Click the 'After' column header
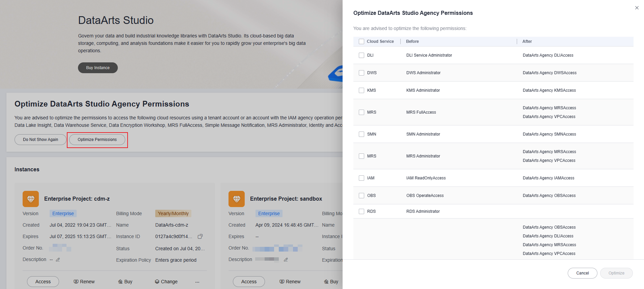The image size is (644, 289). pyautogui.click(x=527, y=41)
